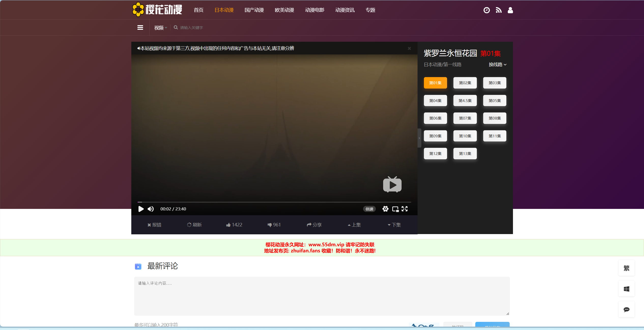Image resolution: width=644 pixels, height=330 pixels.
Task: Enable picture-in-picture mode icon
Action: (395, 209)
